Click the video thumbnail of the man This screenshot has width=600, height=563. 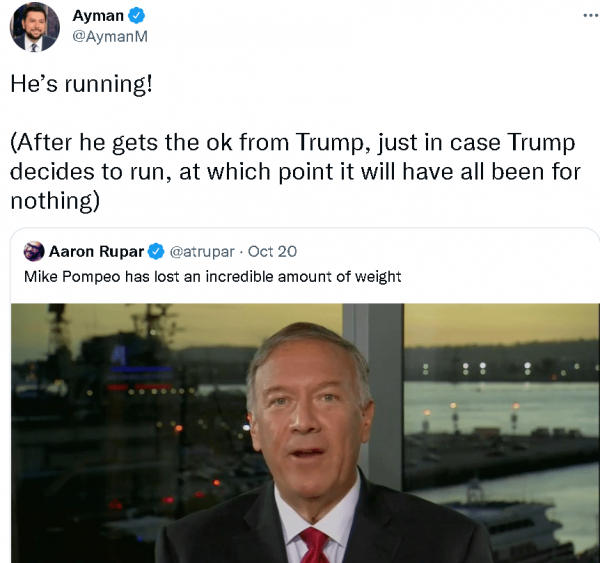pyautogui.click(x=305, y=433)
